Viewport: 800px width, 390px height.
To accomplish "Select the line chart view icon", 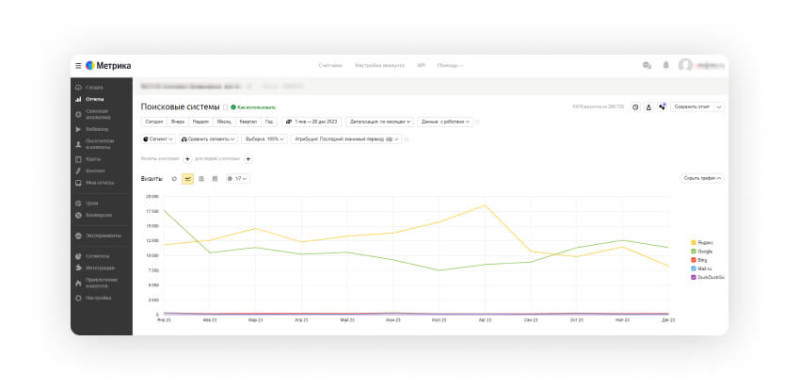I will (188, 179).
